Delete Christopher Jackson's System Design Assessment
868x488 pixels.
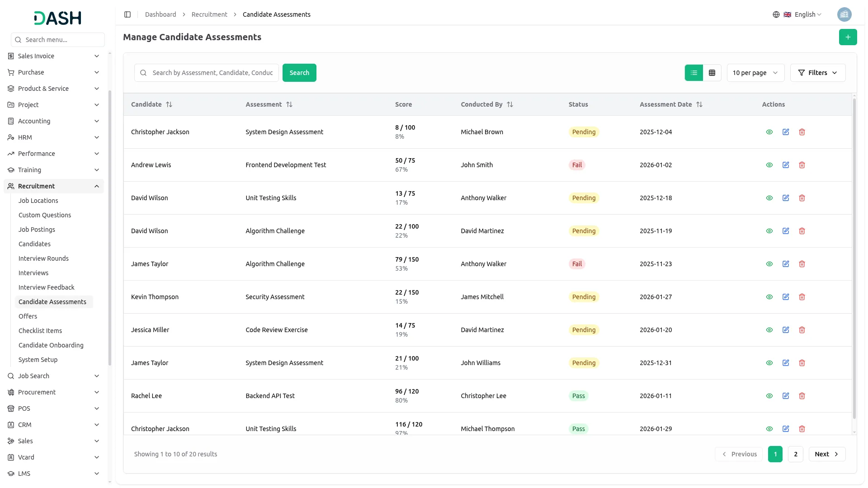[x=802, y=132]
